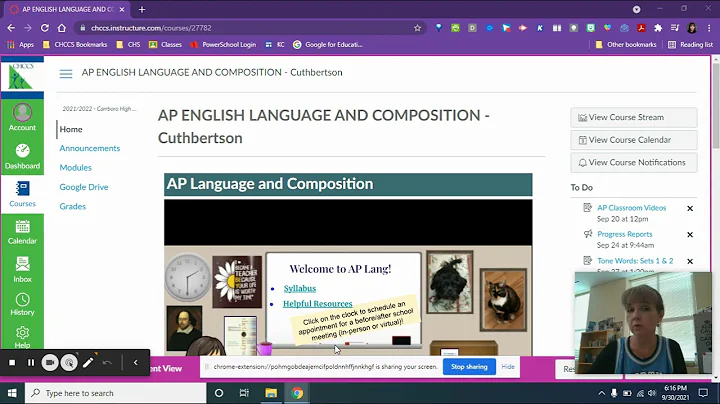Open a new browser tab
The image size is (720, 404).
pos(142,9)
